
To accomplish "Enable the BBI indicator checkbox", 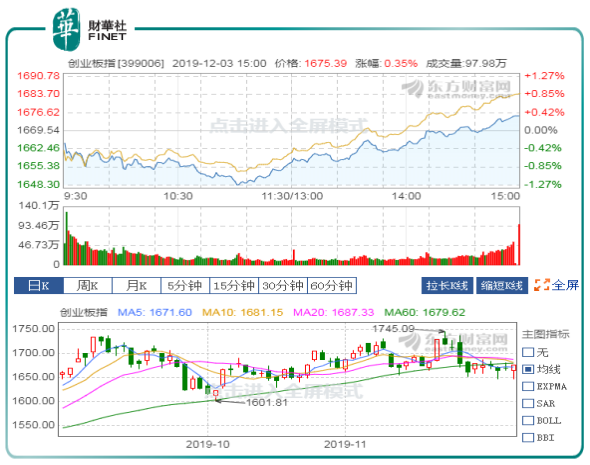I will coord(528,438).
